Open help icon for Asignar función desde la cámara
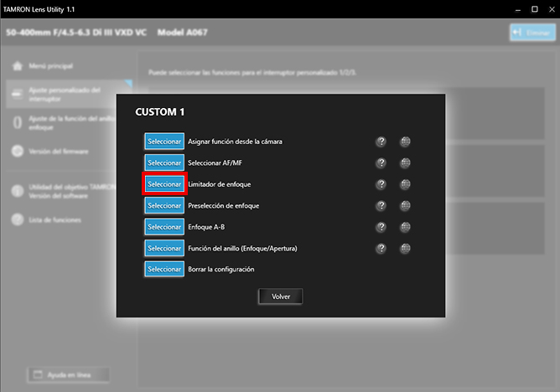This screenshot has width=560, height=392. (381, 142)
